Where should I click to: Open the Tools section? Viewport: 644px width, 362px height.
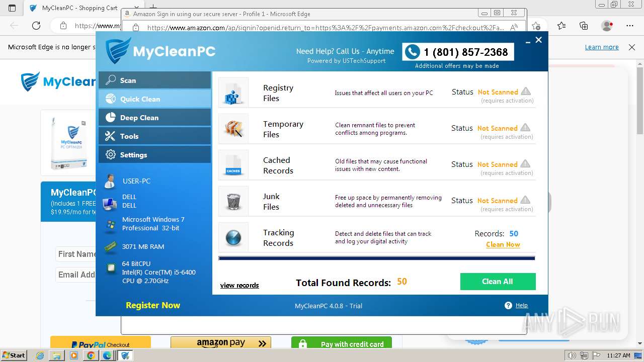pyautogui.click(x=154, y=136)
